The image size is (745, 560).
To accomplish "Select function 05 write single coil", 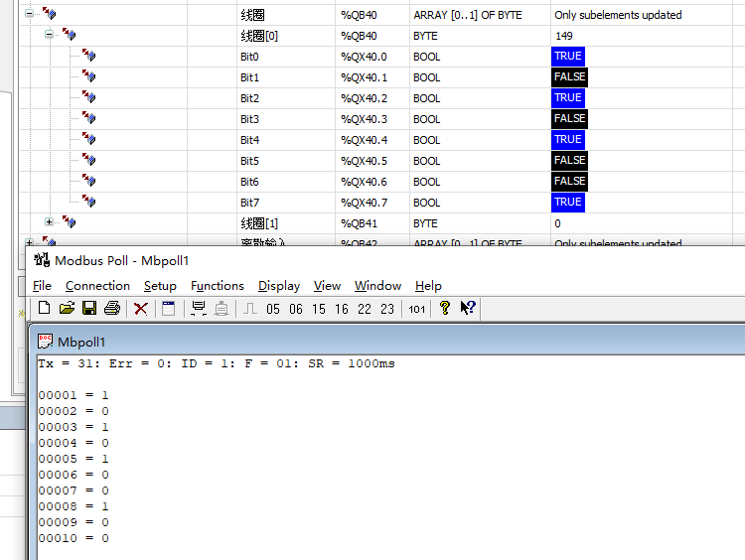I will [273, 309].
